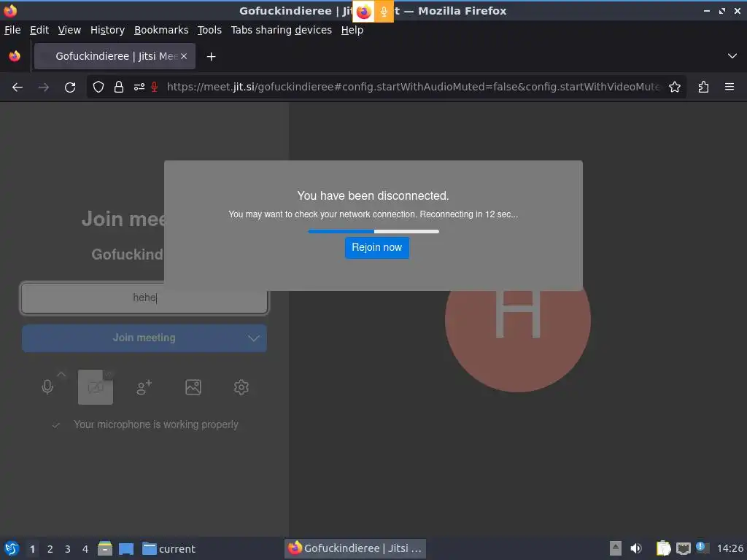Click the clipboard tray icon
The width and height of the screenshot is (747, 560).
(663, 548)
